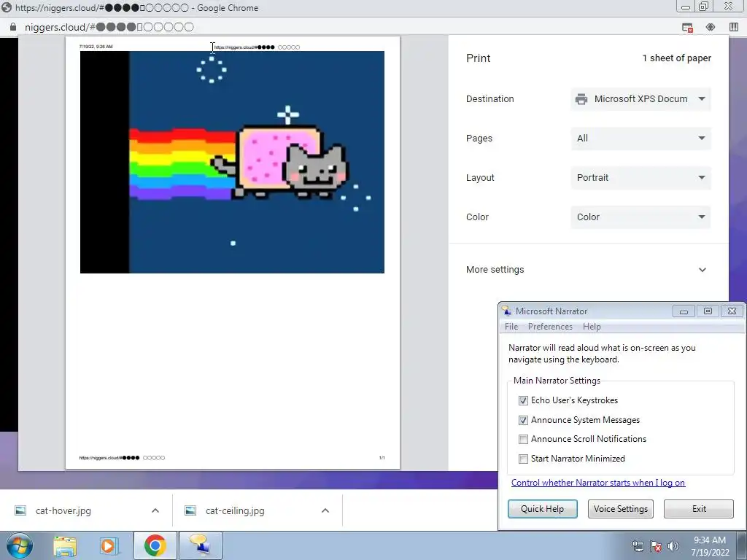Toggle Announce System Messages checkbox
The height and width of the screenshot is (560, 747).
coord(523,420)
